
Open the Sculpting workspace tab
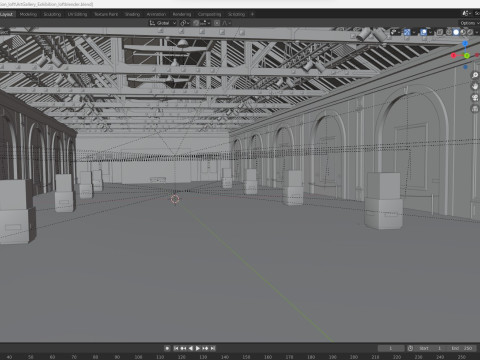(52, 14)
